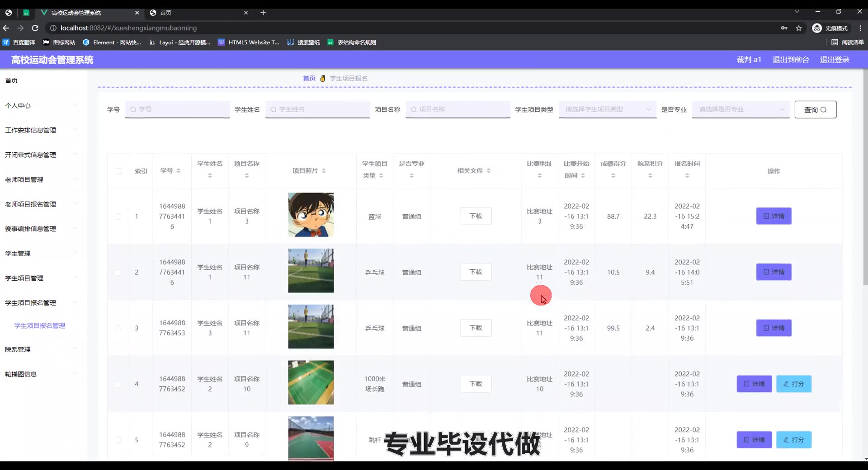Screen dimensions: 868x470
Task: Click the bookmark star icon in address bar
Action: pyautogui.click(x=799, y=28)
